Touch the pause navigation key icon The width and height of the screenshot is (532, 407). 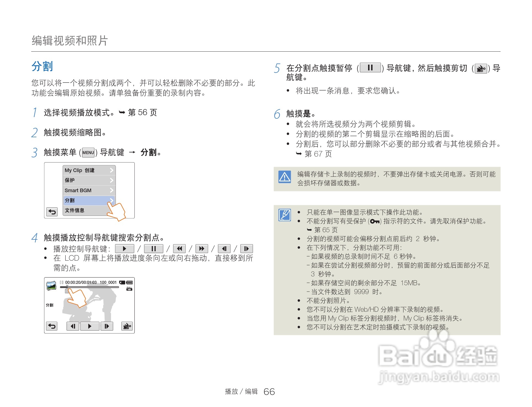370,68
